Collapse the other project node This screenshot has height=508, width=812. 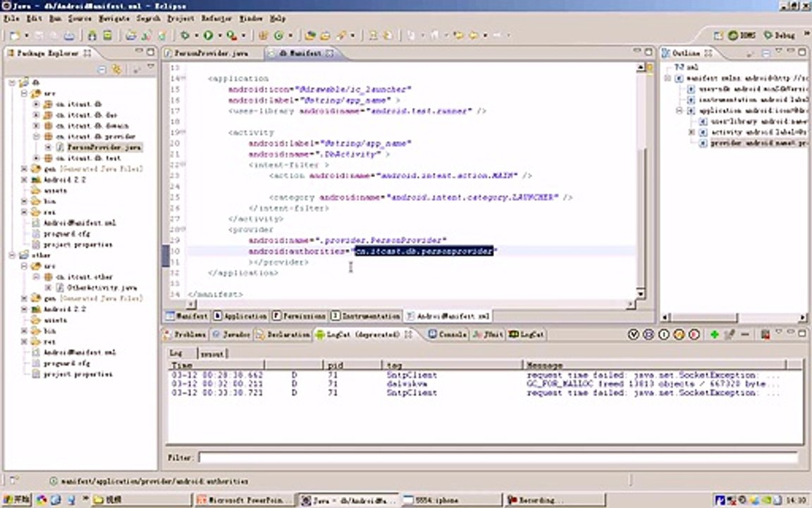(x=11, y=255)
